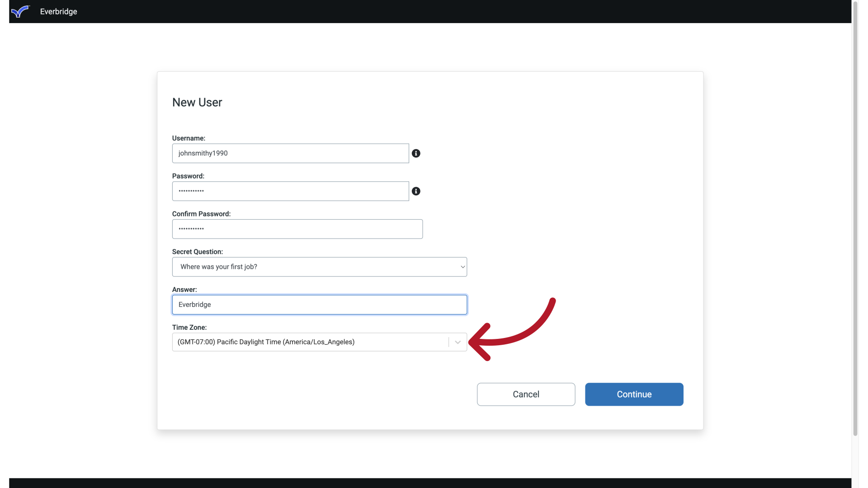
Task: Click the Time Zone label
Action: [189, 327]
